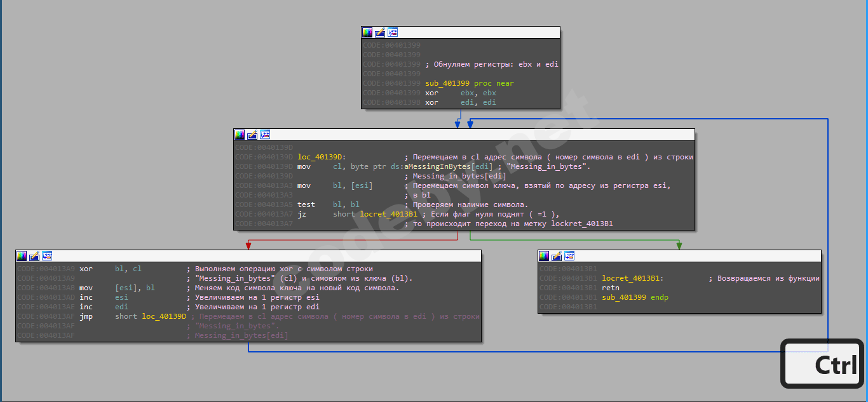
Task: Follow loc_40139D operand in jmp instruction
Action: pyautogui.click(x=164, y=316)
